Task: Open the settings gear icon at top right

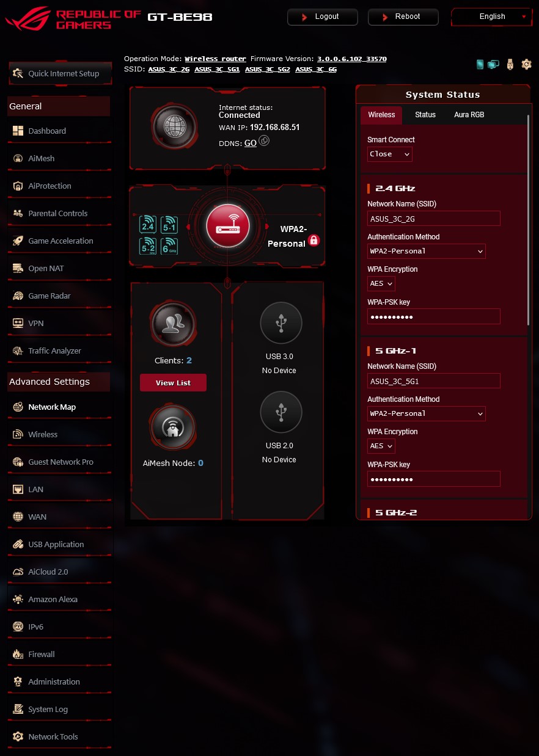Action: click(x=526, y=64)
